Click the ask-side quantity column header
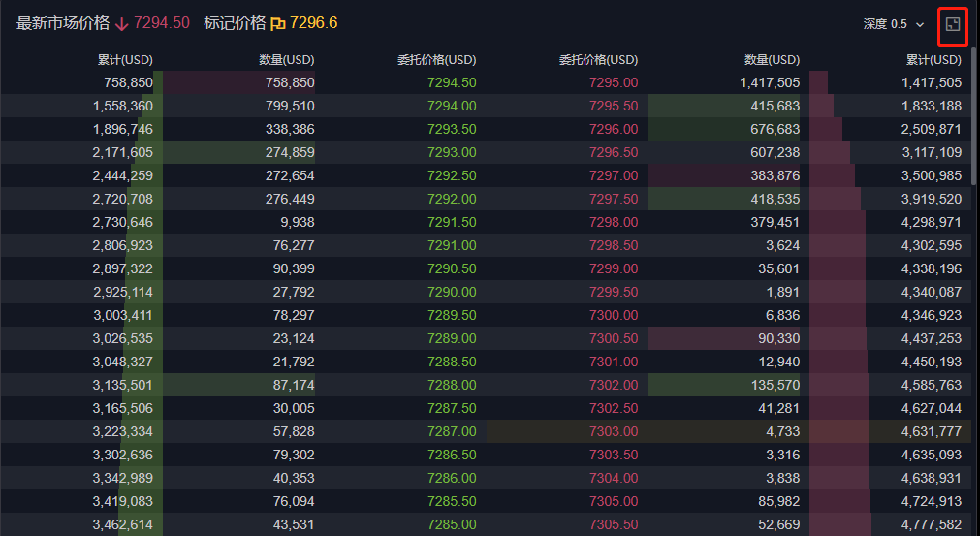The height and width of the screenshot is (536, 980). (772, 60)
